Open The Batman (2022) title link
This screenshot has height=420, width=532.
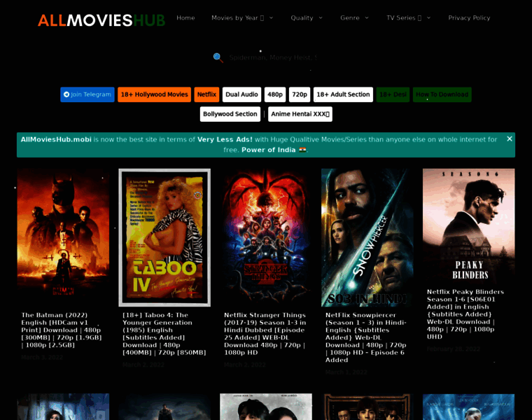[x=62, y=330]
